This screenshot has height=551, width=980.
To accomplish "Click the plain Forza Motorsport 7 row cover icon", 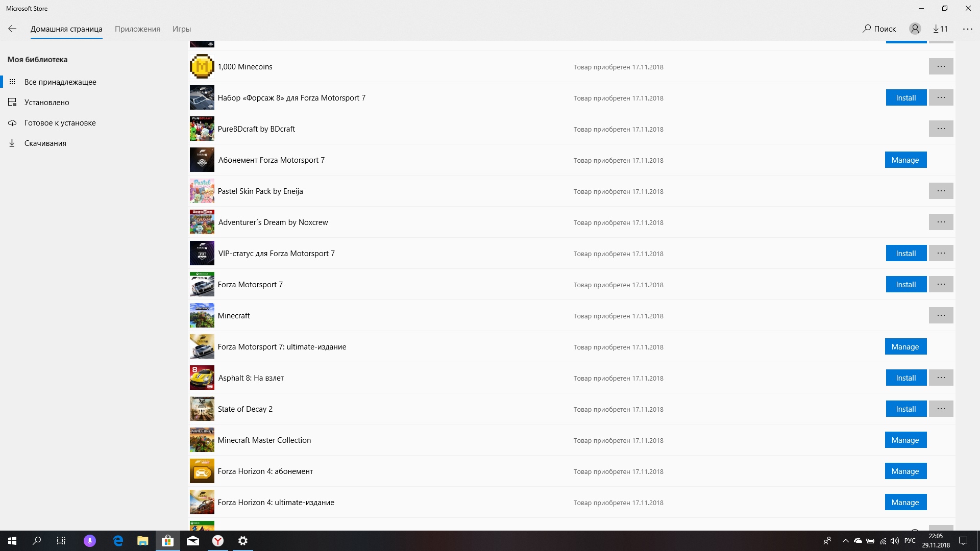I will (202, 284).
